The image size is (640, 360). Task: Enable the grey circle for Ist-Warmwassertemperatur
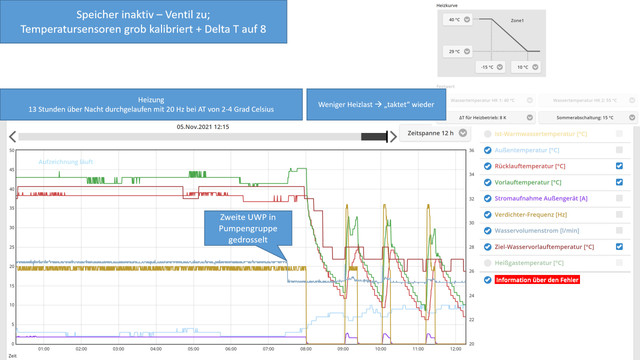(x=487, y=134)
